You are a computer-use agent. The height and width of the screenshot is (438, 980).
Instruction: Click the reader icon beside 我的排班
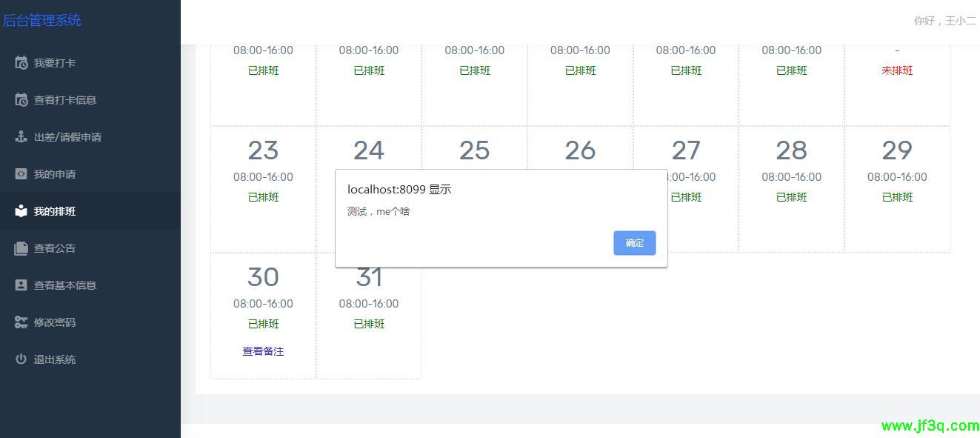point(21,211)
